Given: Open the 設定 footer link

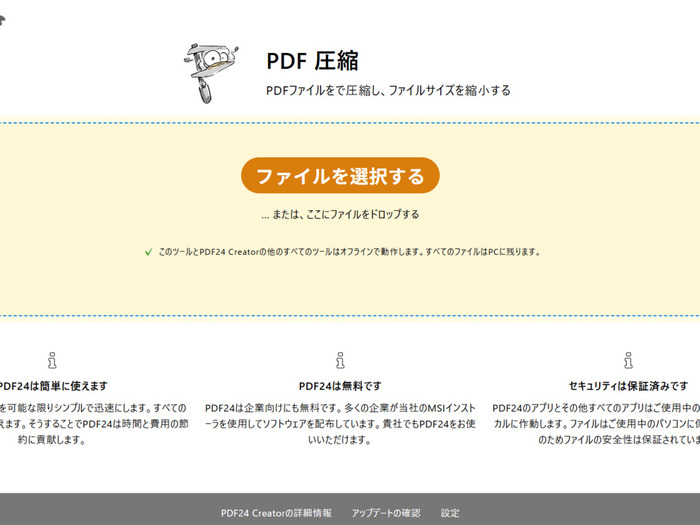Looking at the screenshot, I should point(450,513).
